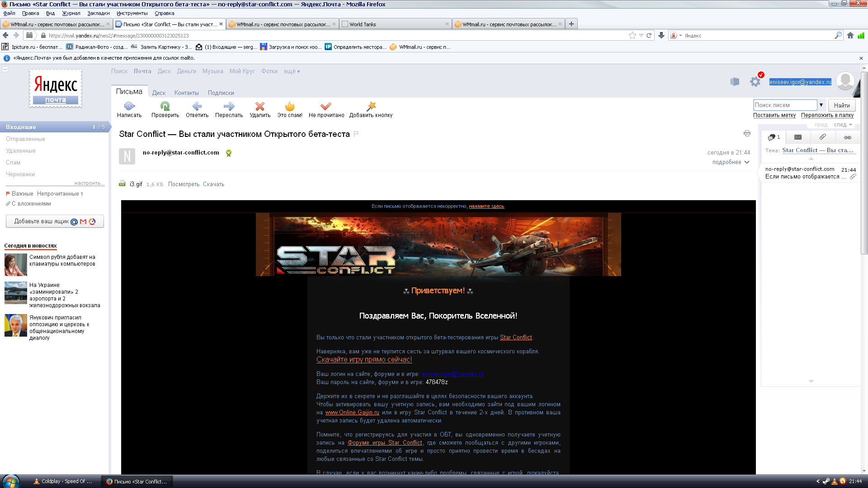Toggle the importance flag next to subject
This screenshot has width=868, height=488.
tap(356, 134)
